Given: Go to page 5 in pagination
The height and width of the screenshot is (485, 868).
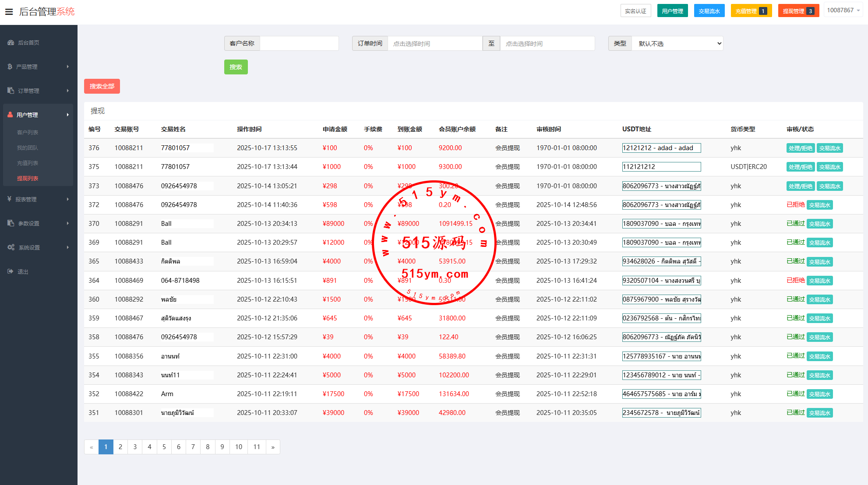Looking at the screenshot, I should (164, 447).
